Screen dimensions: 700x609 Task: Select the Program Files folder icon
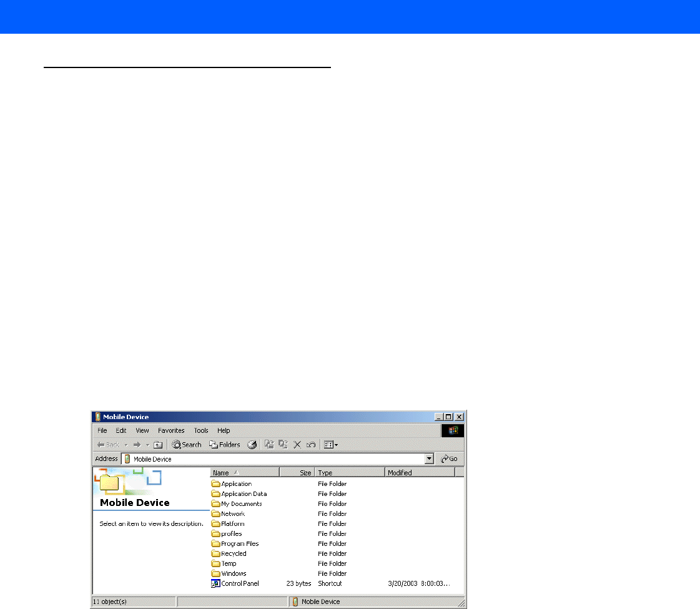point(215,544)
